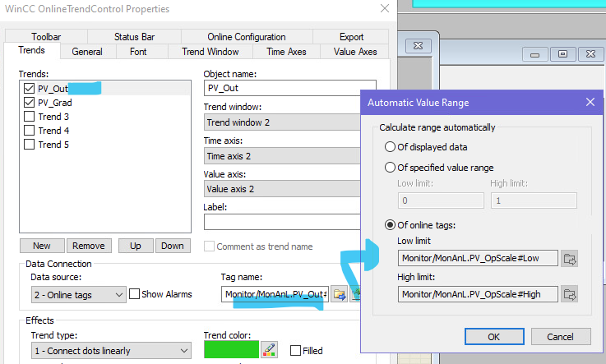606x364 pixels.
Task: Select 'Of specified value range' radio option
Action: pos(390,167)
